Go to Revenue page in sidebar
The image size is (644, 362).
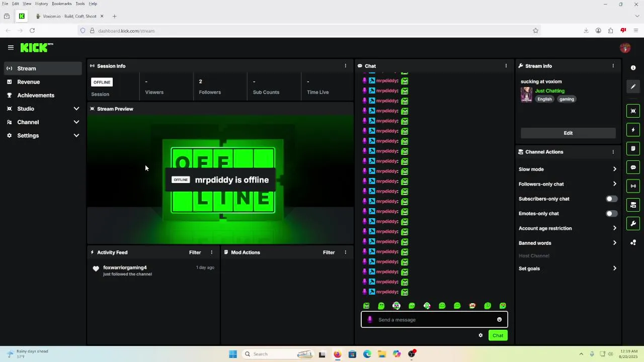(x=43, y=82)
